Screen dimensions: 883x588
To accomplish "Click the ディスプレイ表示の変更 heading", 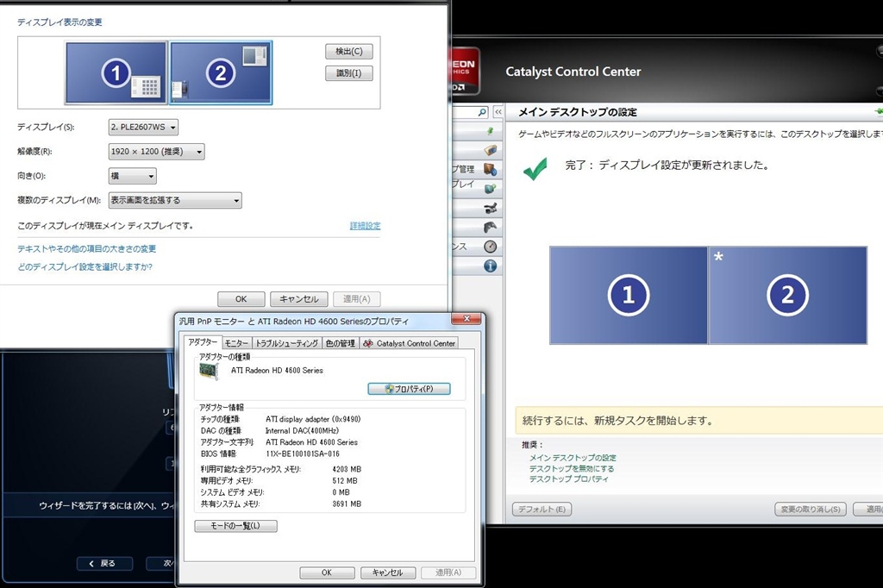I will 59,22.
